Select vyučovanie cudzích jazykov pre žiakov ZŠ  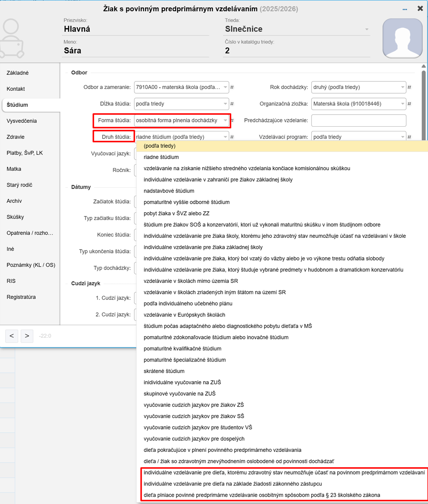282,405
